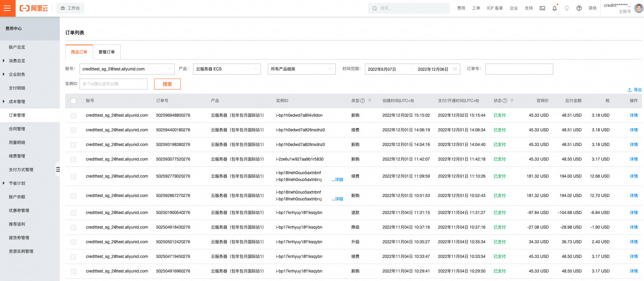Tick the select-all header checkbox
This screenshot has height=281, width=644.
pos(73,101)
